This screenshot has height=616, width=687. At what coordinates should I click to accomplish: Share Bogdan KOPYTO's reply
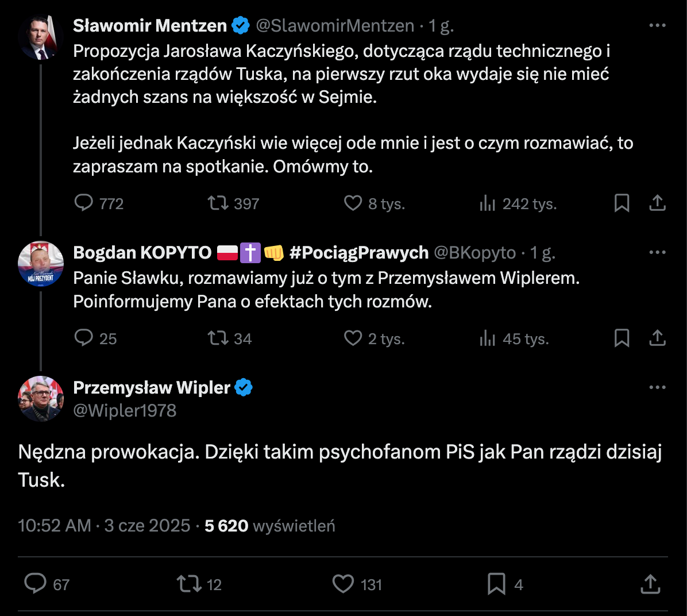click(657, 338)
